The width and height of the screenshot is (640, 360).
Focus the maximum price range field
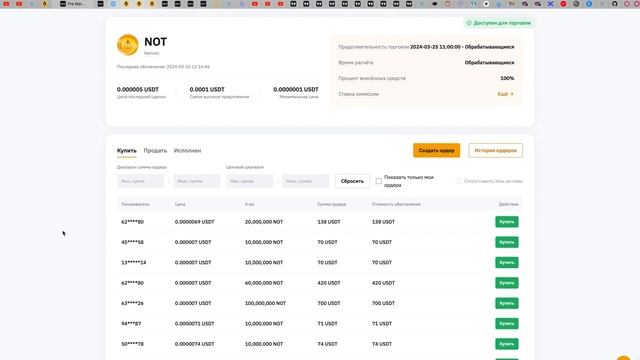tap(306, 181)
